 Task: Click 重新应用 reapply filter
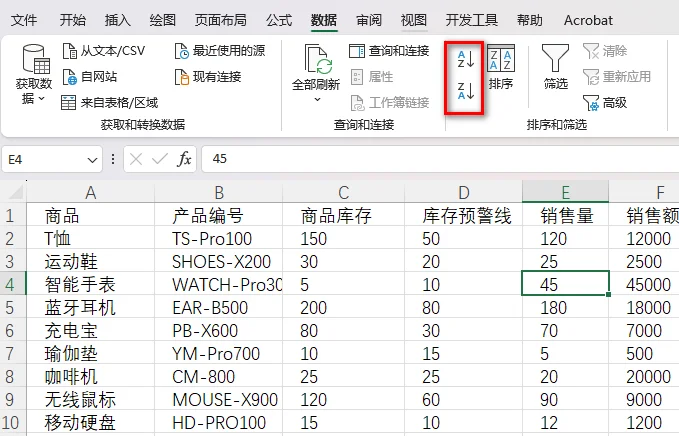tap(617, 77)
